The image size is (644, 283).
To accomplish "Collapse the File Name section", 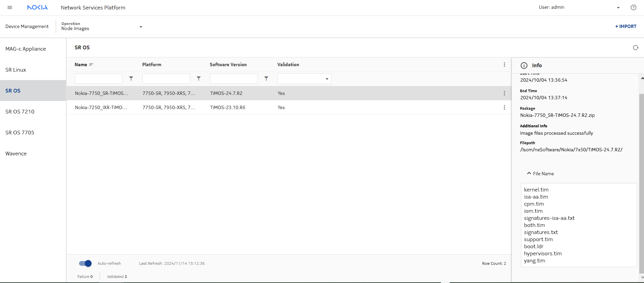I will tap(529, 174).
